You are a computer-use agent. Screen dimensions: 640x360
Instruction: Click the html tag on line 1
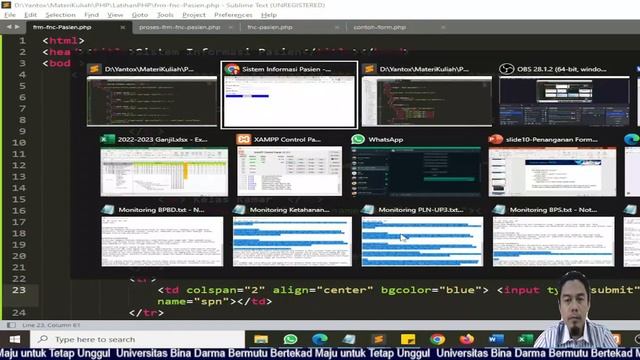(x=63, y=41)
